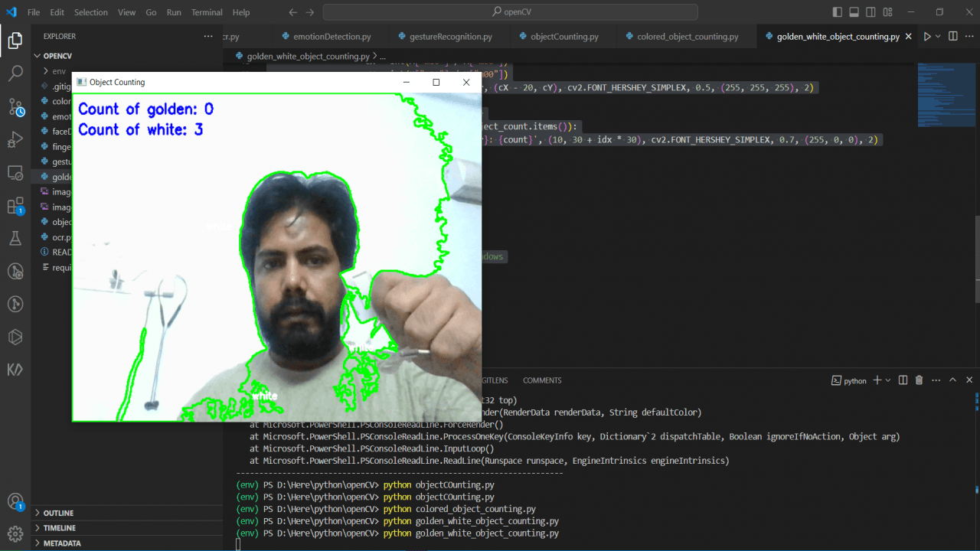Open the Go menu
Image resolution: width=980 pixels, height=551 pixels.
pyautogui.click(x=151, y=12)
